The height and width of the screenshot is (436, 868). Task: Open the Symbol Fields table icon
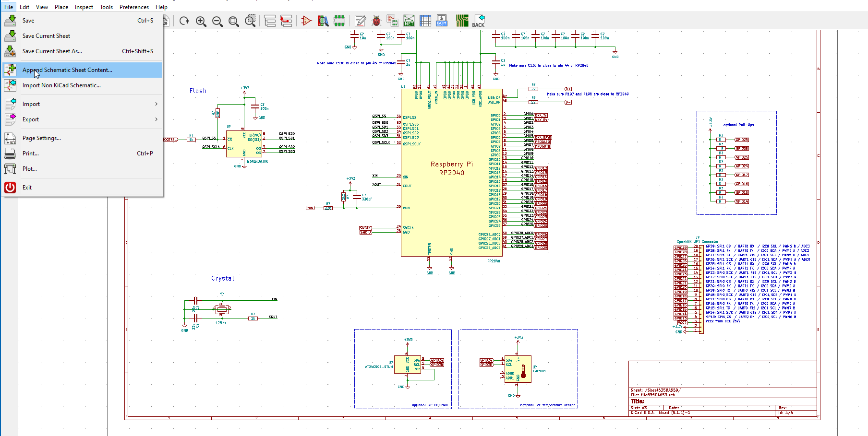(425, 21)
